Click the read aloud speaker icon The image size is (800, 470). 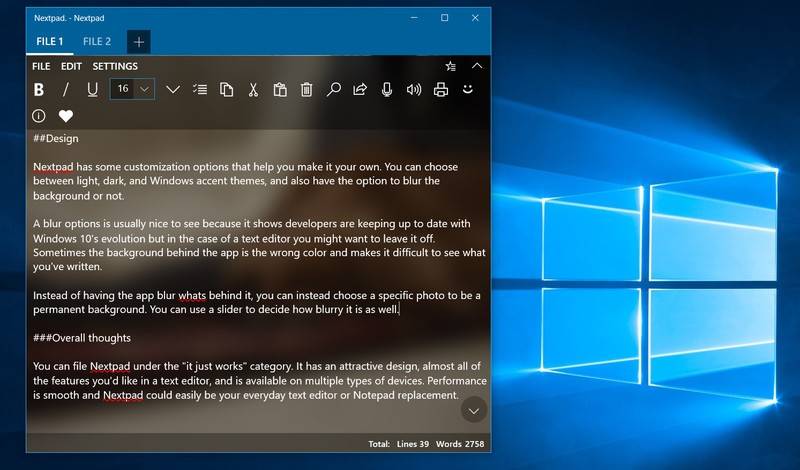pyautogui.click(x=414, y=90)
